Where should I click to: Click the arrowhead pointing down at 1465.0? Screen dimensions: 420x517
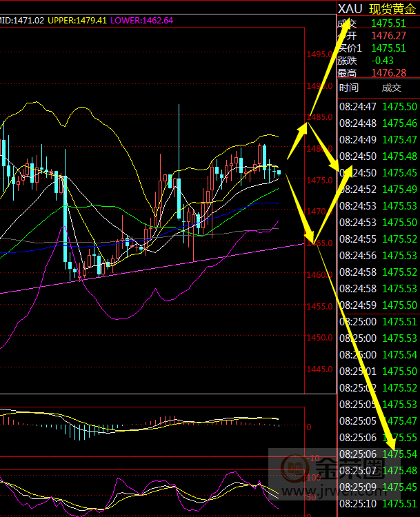312,236
